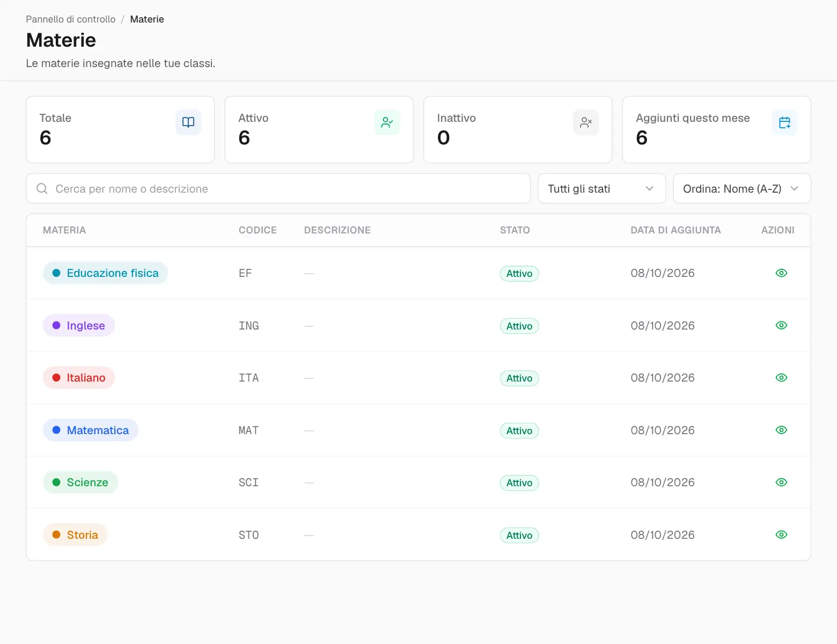This screenshot has width=837, height=644.
Task: Open the Educazione fisica subject tag
Action: 105,273
